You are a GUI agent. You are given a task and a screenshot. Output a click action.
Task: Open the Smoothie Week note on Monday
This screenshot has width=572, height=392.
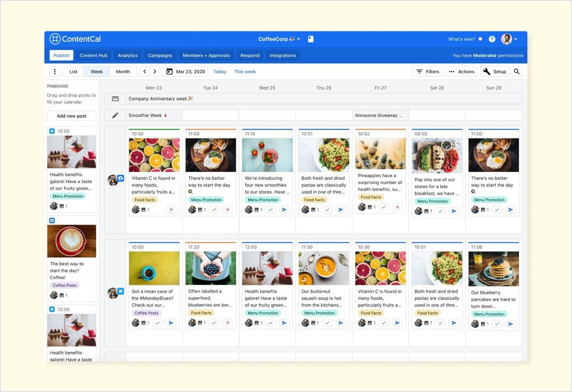[x=154, y=115]
